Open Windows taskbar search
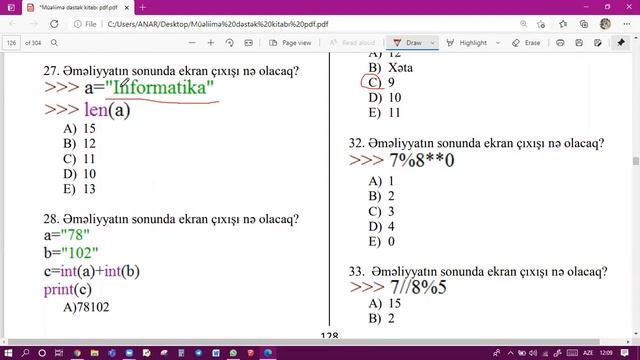 point(25,353)
